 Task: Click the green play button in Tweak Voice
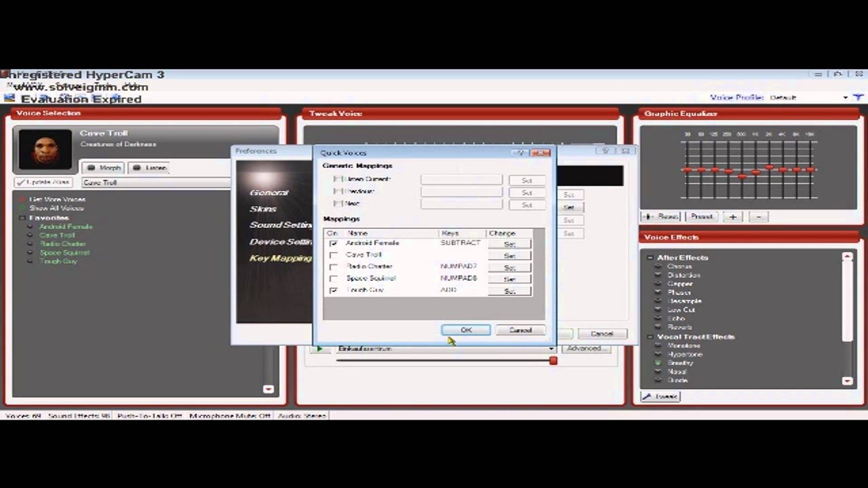319,348
